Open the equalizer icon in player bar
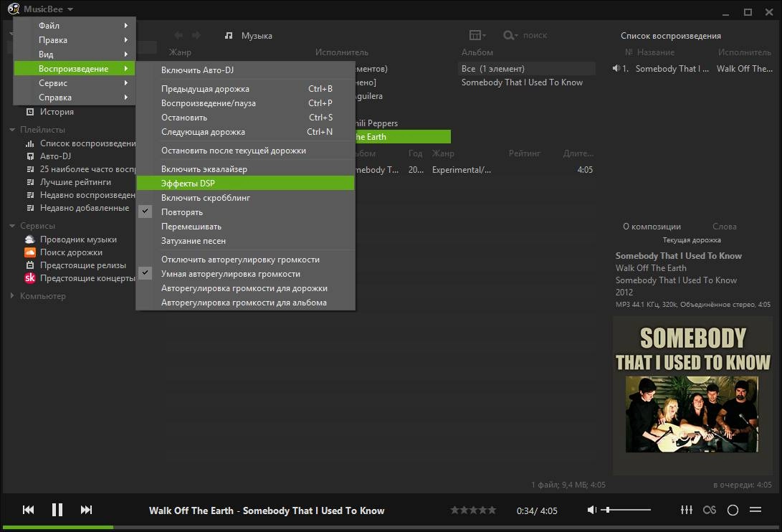This screenshot has width=782, height=532. click(687, 510)
